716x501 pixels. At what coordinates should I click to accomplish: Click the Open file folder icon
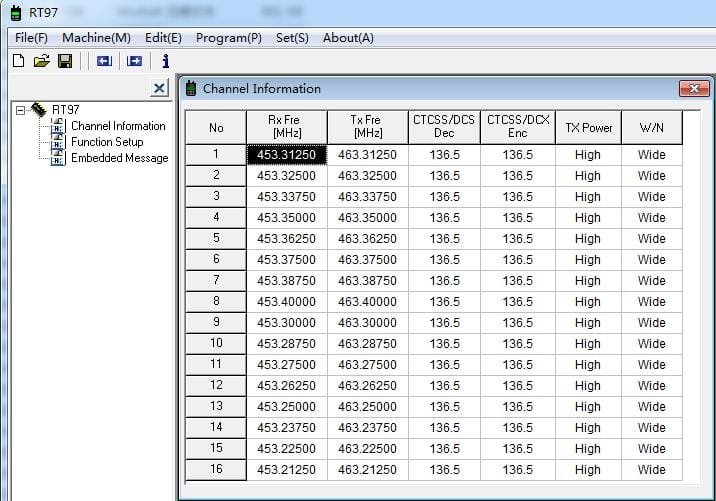(41, 61)
